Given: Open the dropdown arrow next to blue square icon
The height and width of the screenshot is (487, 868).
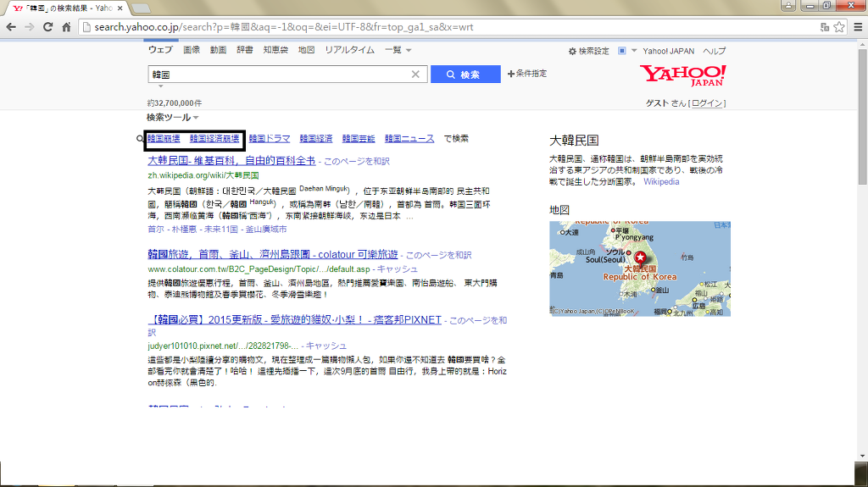Looking at the screenshot, I should point(634,50).
